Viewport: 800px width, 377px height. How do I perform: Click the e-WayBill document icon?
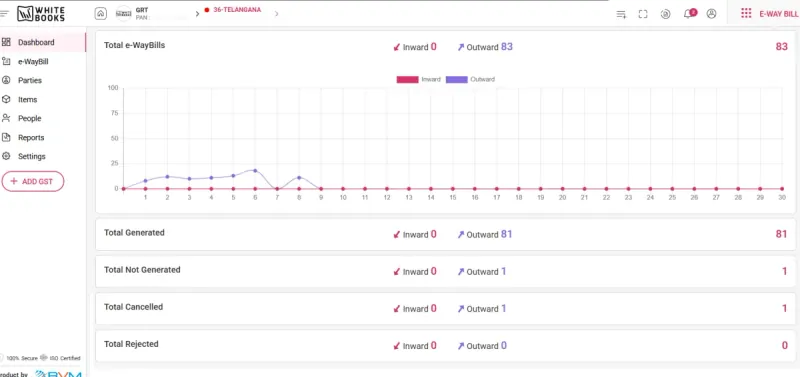[x=6, y=61]
